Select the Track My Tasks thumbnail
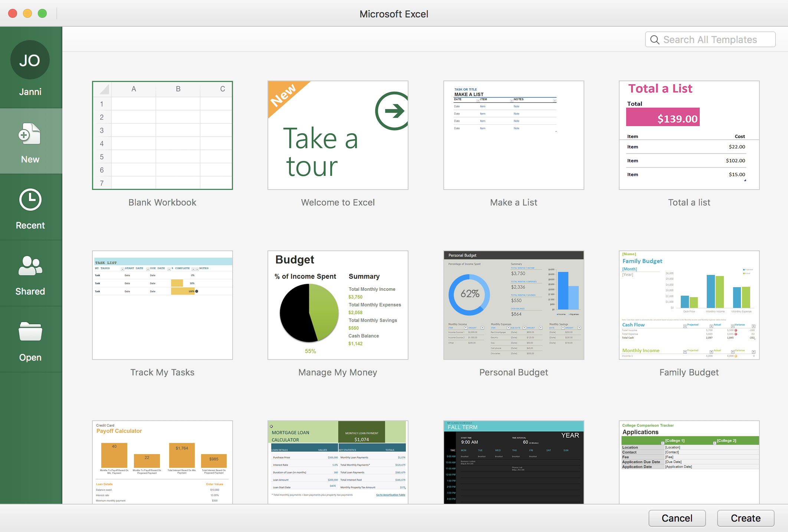The image size is (788, 532). pos(162,305)
